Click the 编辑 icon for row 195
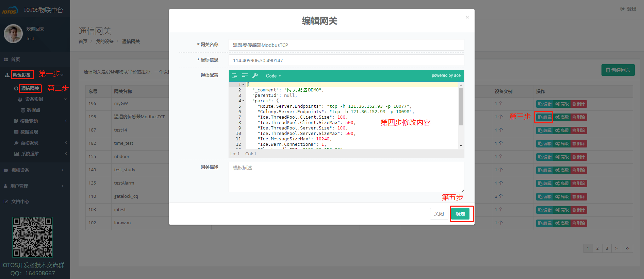This screenshot has height=279, width=644. (x=545, y=117)
